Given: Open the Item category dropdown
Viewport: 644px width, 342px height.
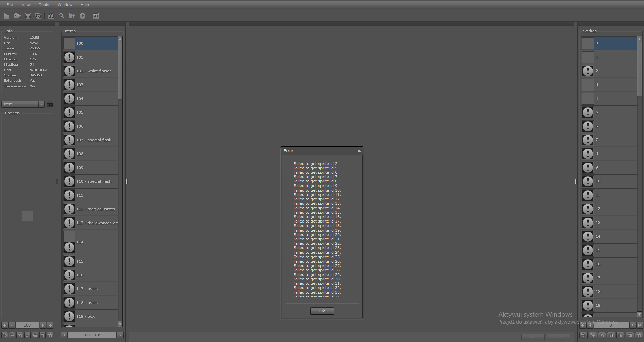Looking at the screenshot, I should pos(23,104).
